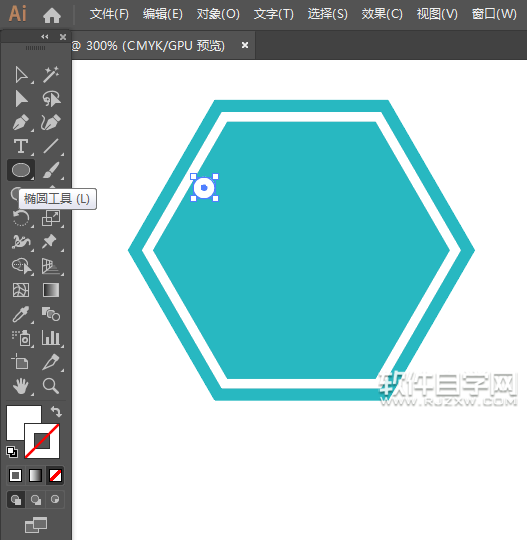Image resolution: width=527 pixels, height=540 pixels.
Task: Select the Pen tool
Action: [x=21, y=123]
